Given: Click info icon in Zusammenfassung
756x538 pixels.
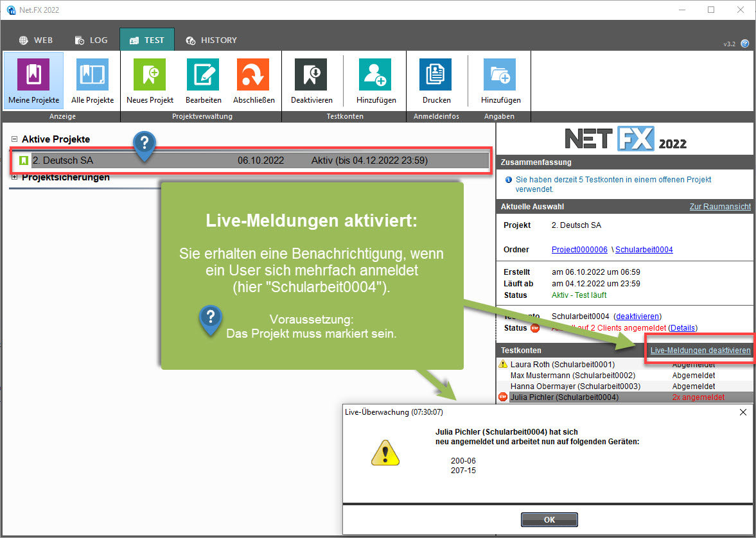Looking at the screenshot, I should click(508, 180).
